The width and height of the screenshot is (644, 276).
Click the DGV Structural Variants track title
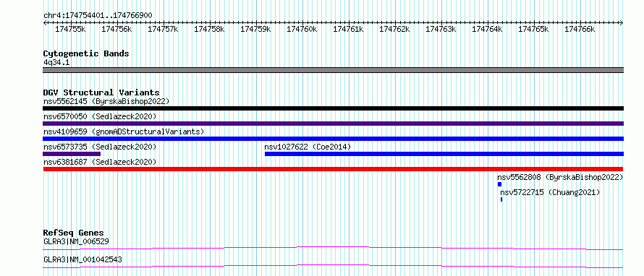tap(101, 92)
